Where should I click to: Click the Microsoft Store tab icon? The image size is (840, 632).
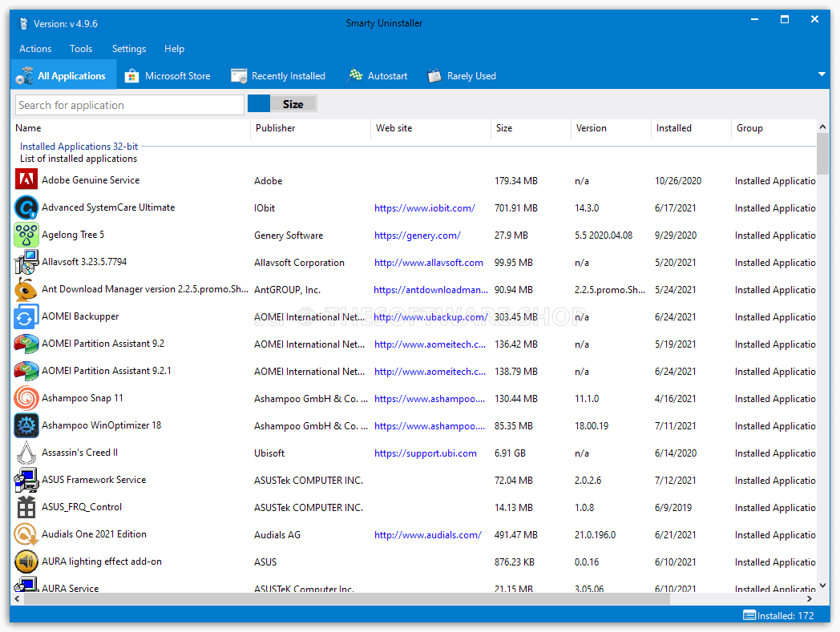point(131,76)
